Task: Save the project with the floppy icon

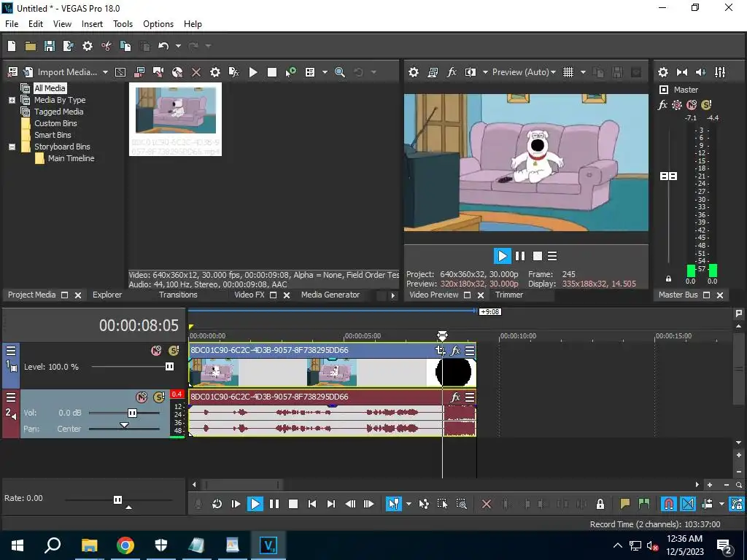Action: 49,46
